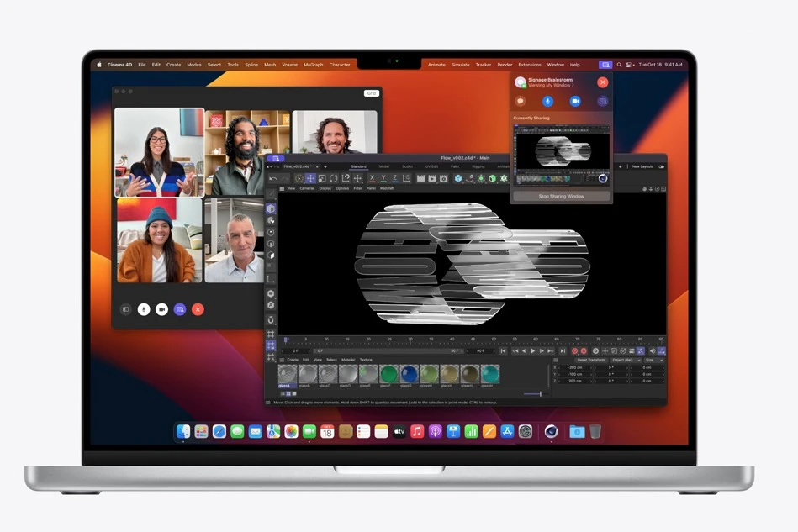Adjust the material thumbnail size slider
798x532 pixels.
[x=536, y=393]
